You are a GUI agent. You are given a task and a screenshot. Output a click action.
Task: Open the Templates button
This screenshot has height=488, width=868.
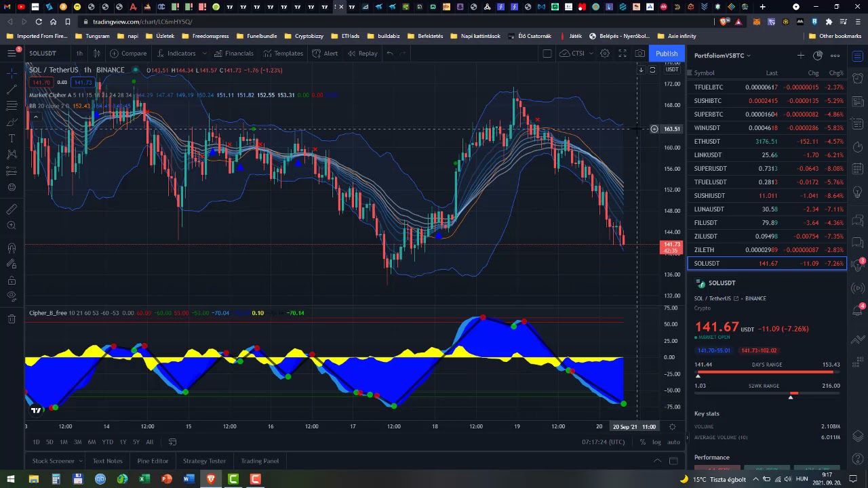point(283,53)
